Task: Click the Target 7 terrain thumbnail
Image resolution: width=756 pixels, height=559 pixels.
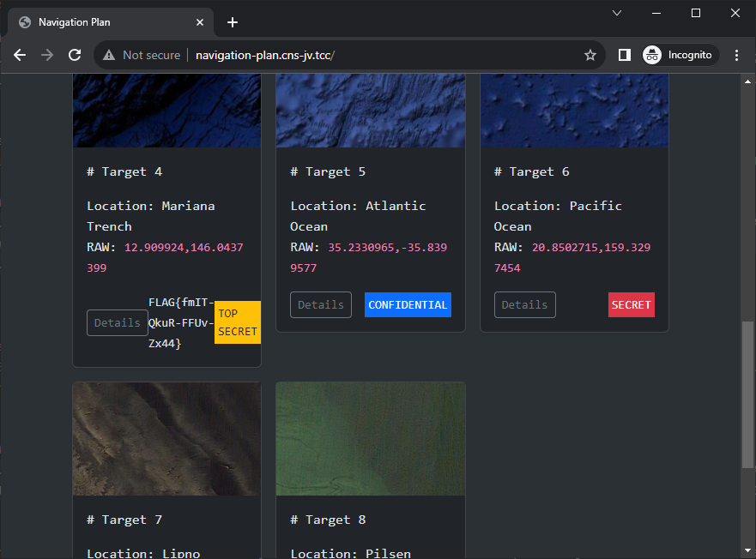Action: click(x=166, y=438)
